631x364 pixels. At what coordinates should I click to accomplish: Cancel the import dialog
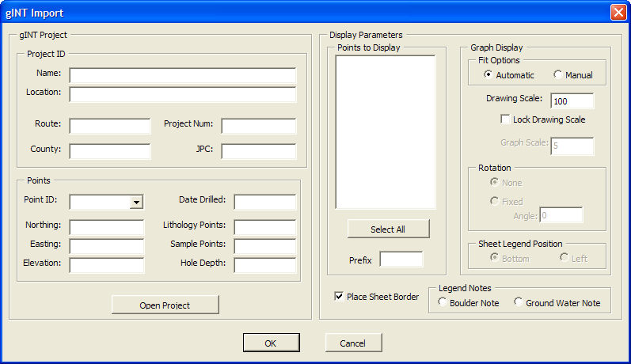click(x=353, y=343)
